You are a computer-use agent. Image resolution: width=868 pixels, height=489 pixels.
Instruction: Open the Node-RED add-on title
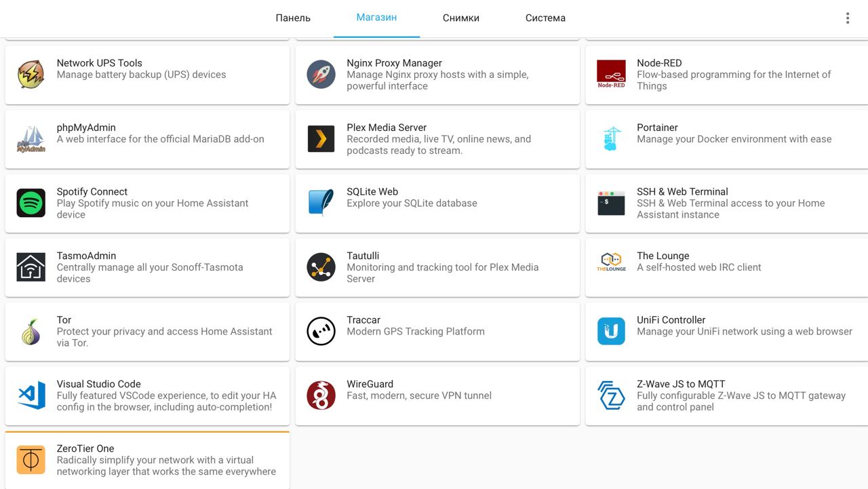point(659,63)
